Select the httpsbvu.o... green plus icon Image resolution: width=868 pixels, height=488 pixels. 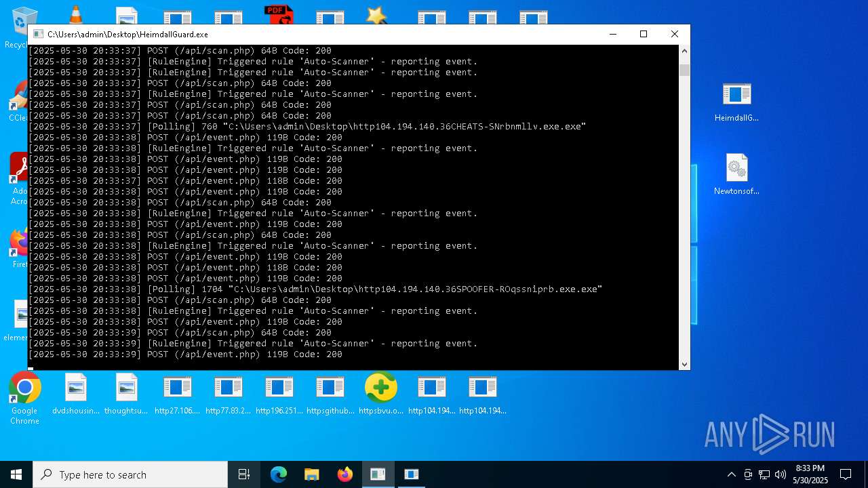coord(381,394)
